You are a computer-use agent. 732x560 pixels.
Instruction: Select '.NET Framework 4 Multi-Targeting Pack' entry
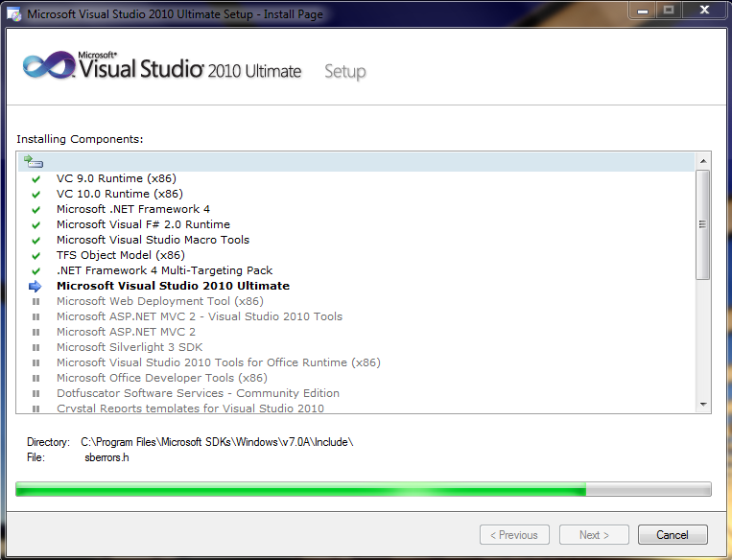coord(164,270)
